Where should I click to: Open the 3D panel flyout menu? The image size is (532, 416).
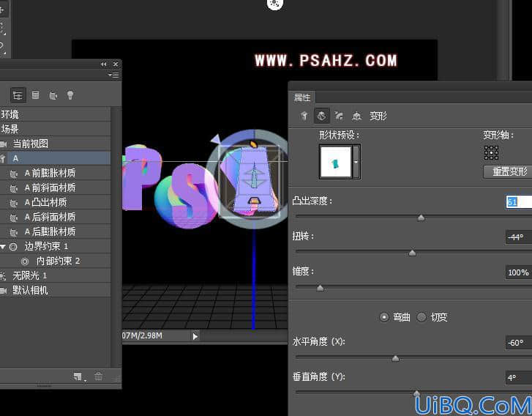click(113, 75)
